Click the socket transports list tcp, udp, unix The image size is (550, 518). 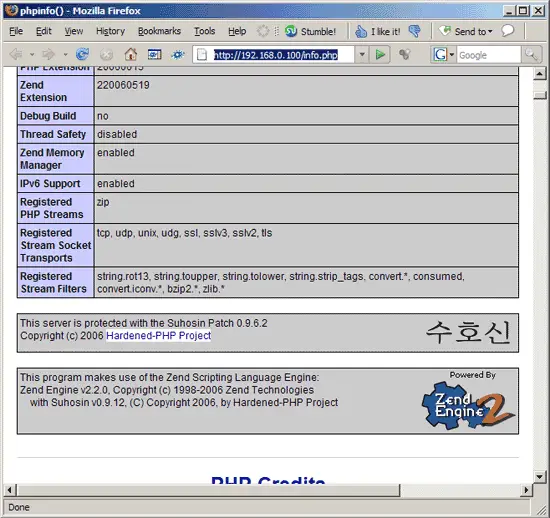pos(185,233)
